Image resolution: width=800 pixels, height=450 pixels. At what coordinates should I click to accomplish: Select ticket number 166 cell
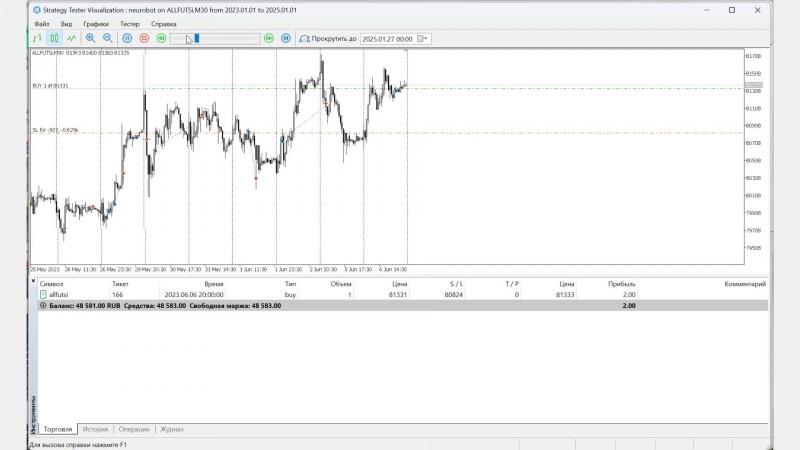coord(117,294)
